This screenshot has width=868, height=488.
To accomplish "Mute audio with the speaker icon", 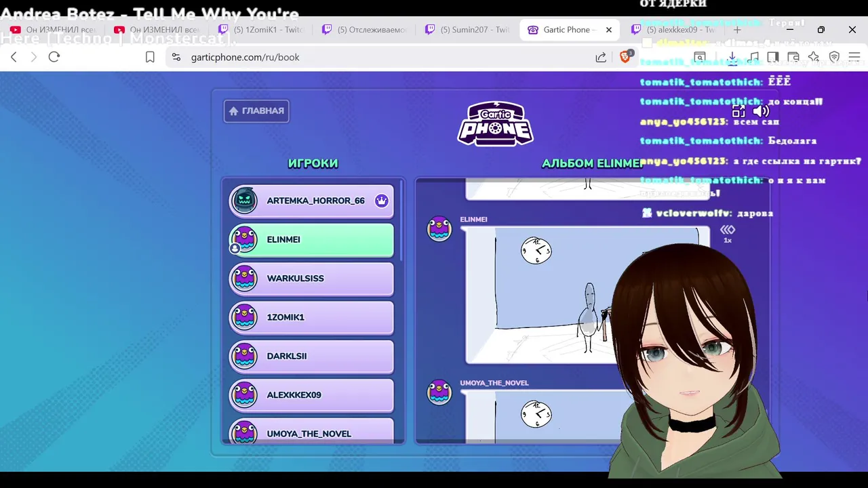I will click(x=761, y=111).
